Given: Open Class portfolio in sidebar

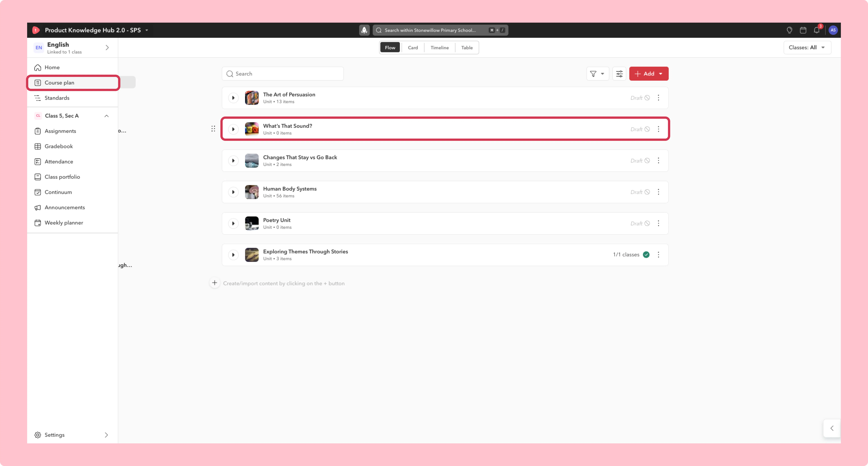Looking at the screenshot, I should [73, 177].
